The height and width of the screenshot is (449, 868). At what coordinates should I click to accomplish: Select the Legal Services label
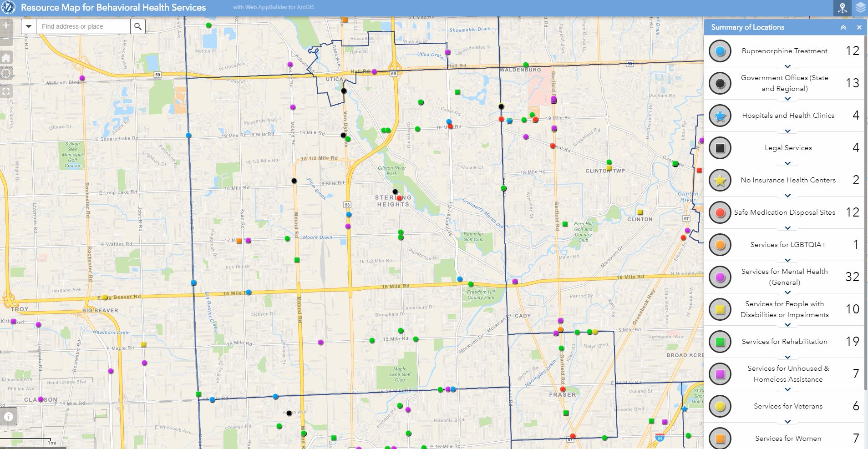(x=788, y=148)
